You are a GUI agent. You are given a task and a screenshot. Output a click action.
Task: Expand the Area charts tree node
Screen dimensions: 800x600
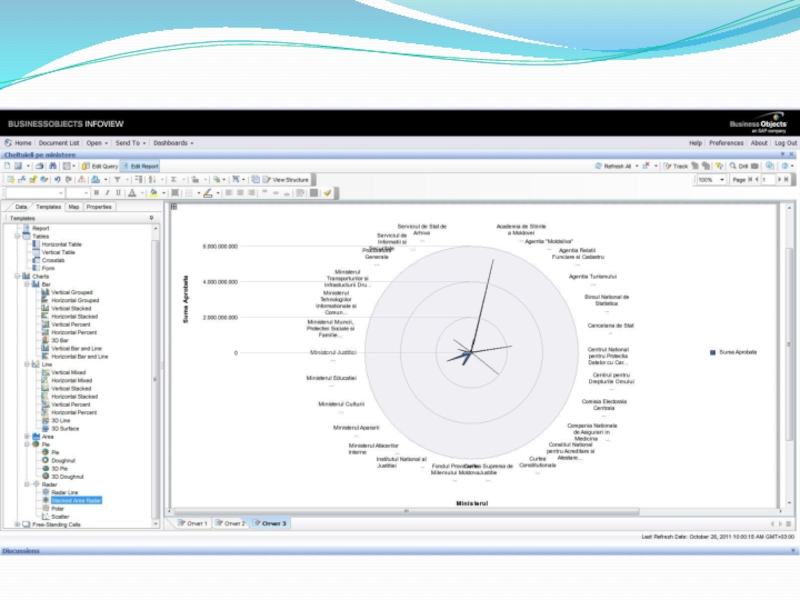coord(27,436)
